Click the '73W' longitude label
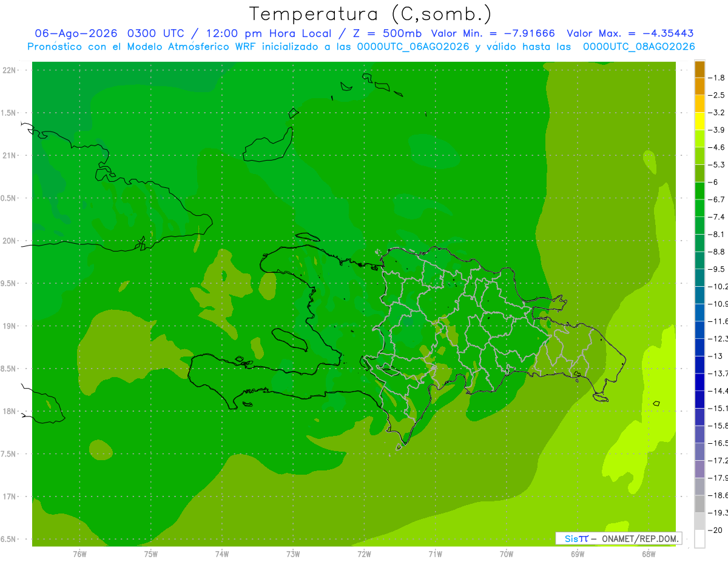The width and height of the screenshot is (728, 562). pos(293,554)
